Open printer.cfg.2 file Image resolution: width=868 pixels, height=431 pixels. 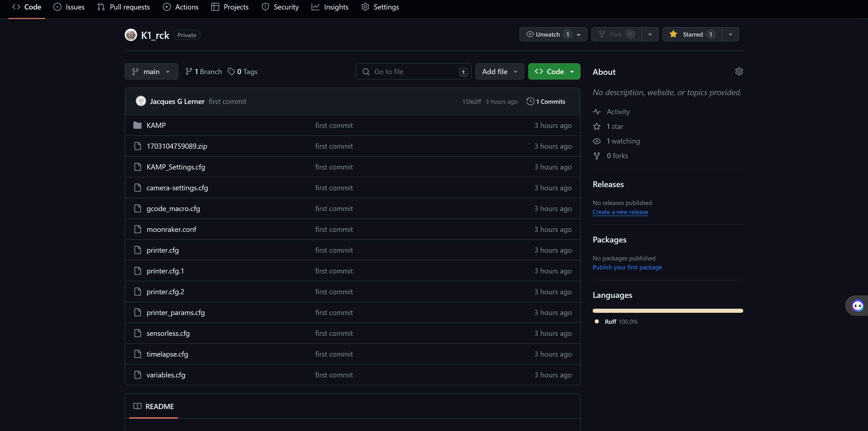coord(165,292)
